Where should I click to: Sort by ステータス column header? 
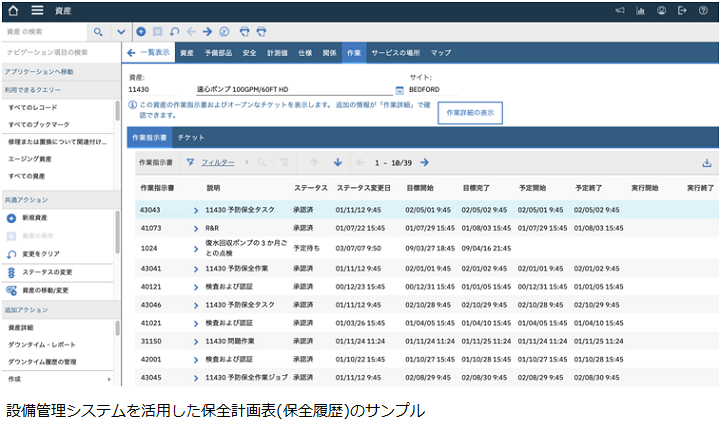tap(311, 188)
